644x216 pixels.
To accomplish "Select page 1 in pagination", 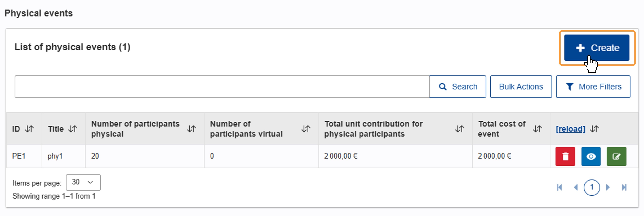I will pyautogui.click(x=591, y=187).
